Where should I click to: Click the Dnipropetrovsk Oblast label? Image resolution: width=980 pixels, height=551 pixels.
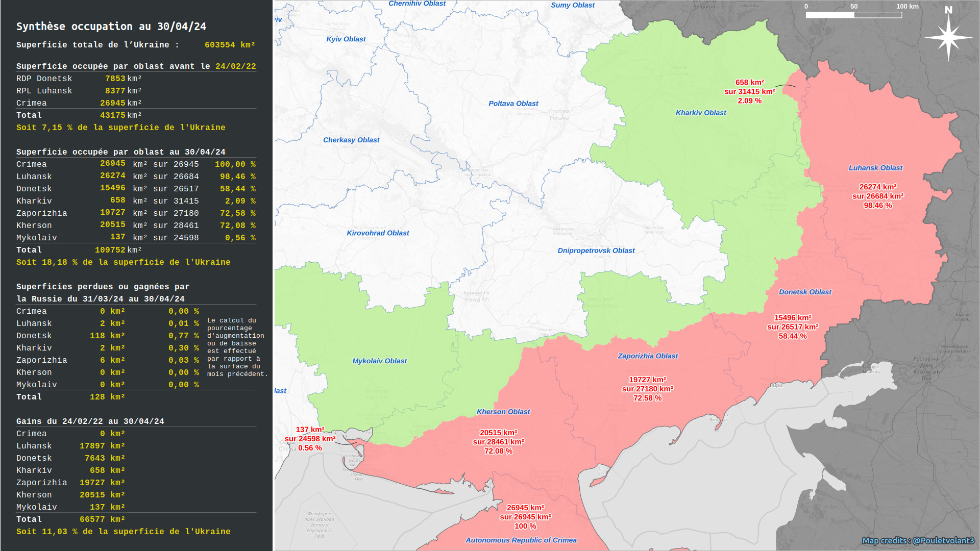tap(596, 251)
